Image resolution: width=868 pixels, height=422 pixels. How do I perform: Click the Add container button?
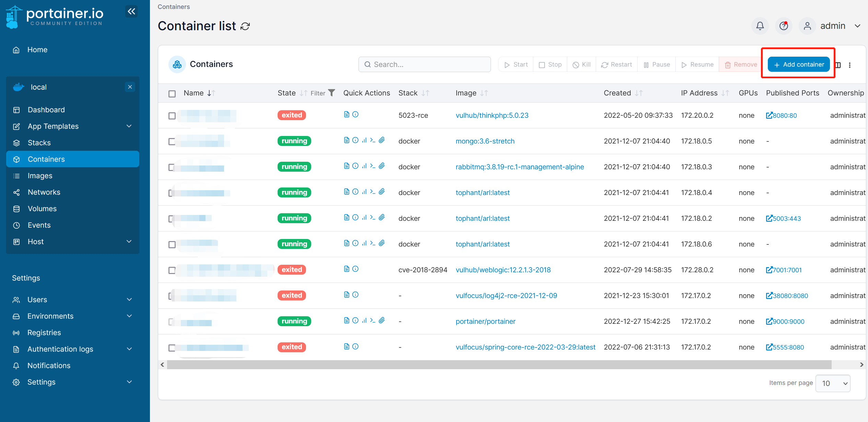click(x=798, y=65)
